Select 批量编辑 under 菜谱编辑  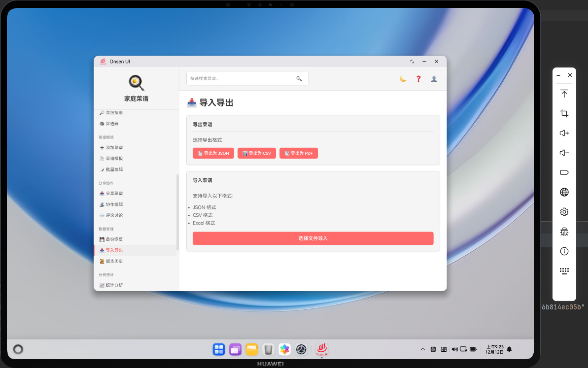[113, 169]
